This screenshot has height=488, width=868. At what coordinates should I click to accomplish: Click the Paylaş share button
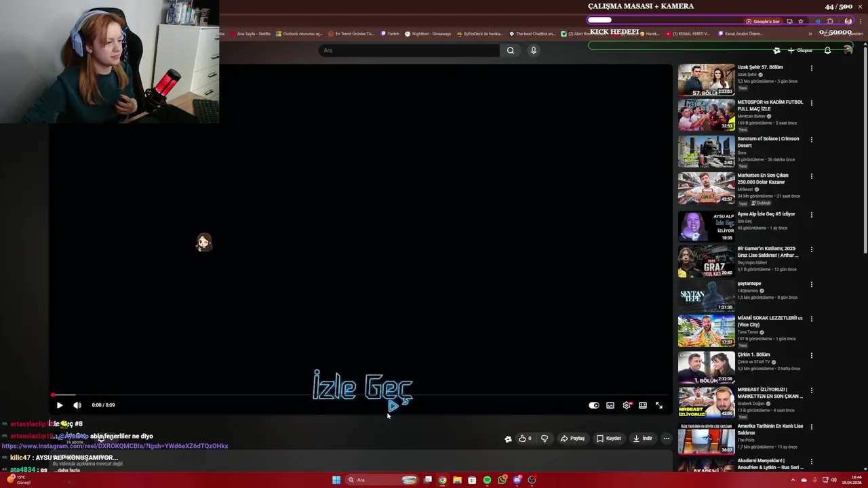click(x=572, y=439)
